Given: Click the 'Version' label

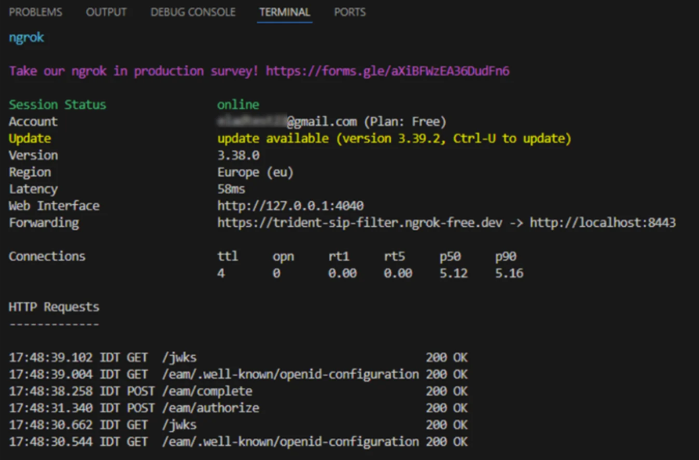Looking at the screenshot, I should (33, 155).
